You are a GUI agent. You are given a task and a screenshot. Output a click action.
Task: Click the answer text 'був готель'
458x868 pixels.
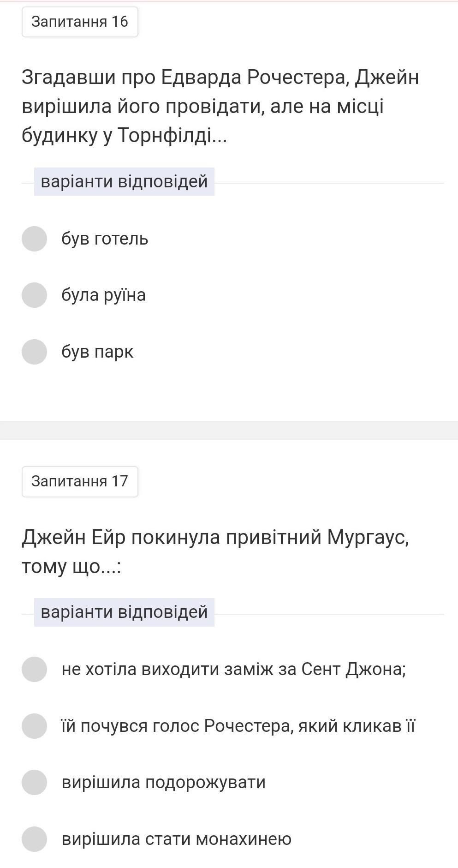105,239
